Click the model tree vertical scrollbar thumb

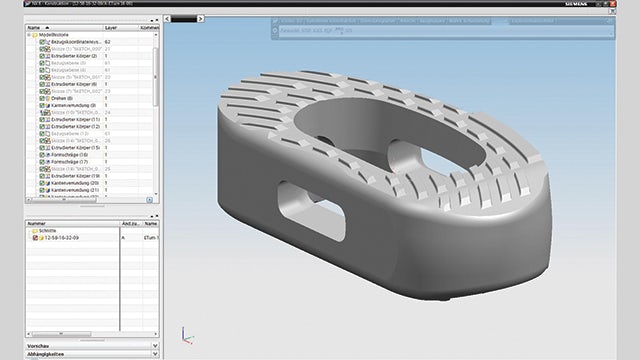point(156,77)
